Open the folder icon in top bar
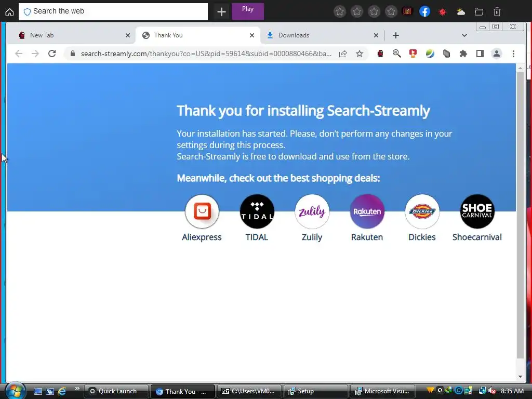This screenshot has height=399, width=532. [x=478, y=12]
